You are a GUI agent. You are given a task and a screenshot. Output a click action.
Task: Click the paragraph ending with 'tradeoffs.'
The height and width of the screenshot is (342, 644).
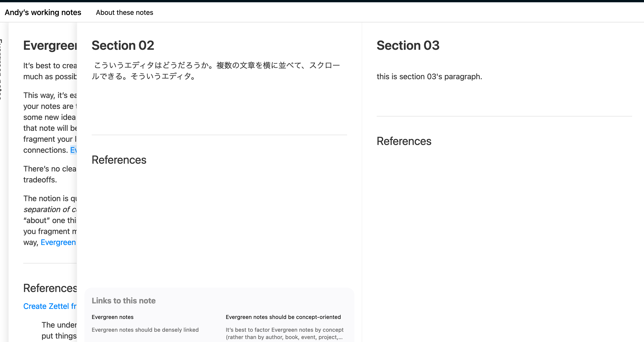point(50,174)
